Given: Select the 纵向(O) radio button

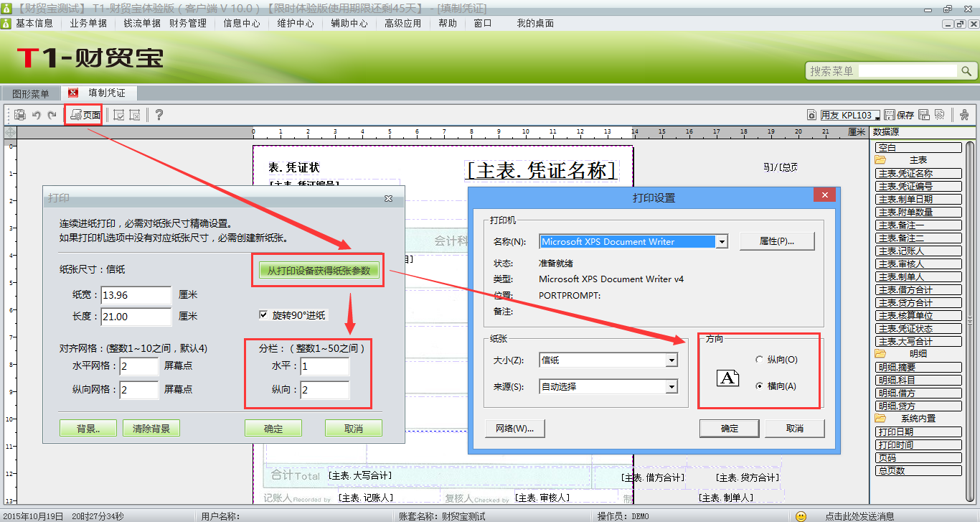Looking at the screenshot, I should (759, 359).
